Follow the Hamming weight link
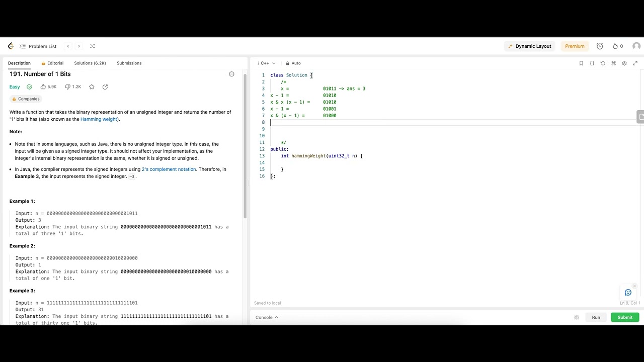644x362 pixels. (x=99, y=119)
